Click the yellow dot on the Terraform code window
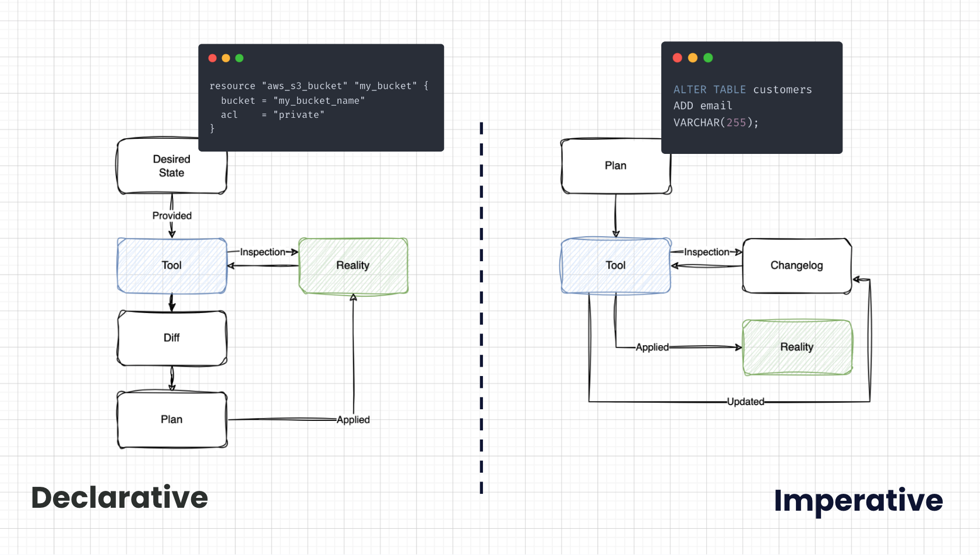 pyautogui.click(x=225, y=58)
